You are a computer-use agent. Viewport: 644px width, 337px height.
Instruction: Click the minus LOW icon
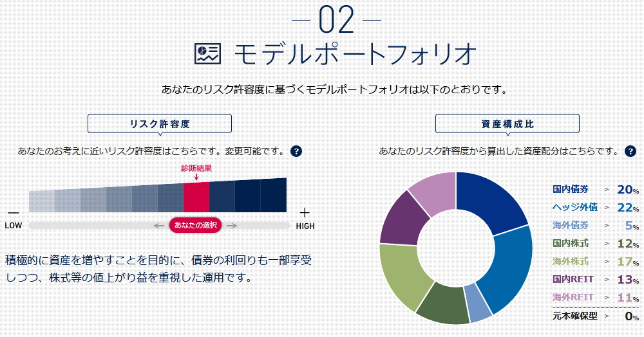click(x=14, y=213)
